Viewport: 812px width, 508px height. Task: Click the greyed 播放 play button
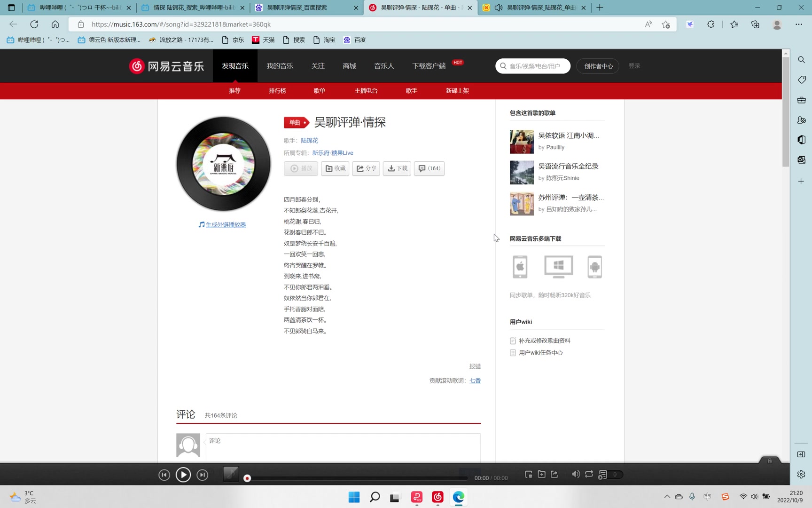click(301, 168)
